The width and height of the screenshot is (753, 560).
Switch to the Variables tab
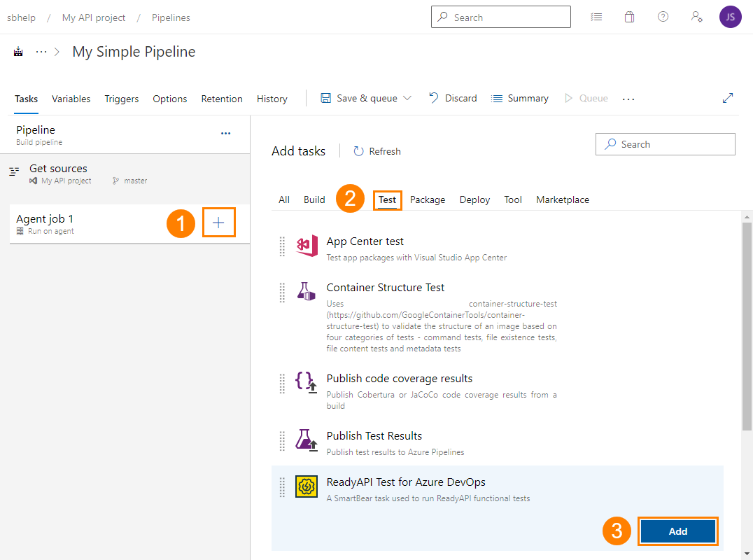[71, 99]
